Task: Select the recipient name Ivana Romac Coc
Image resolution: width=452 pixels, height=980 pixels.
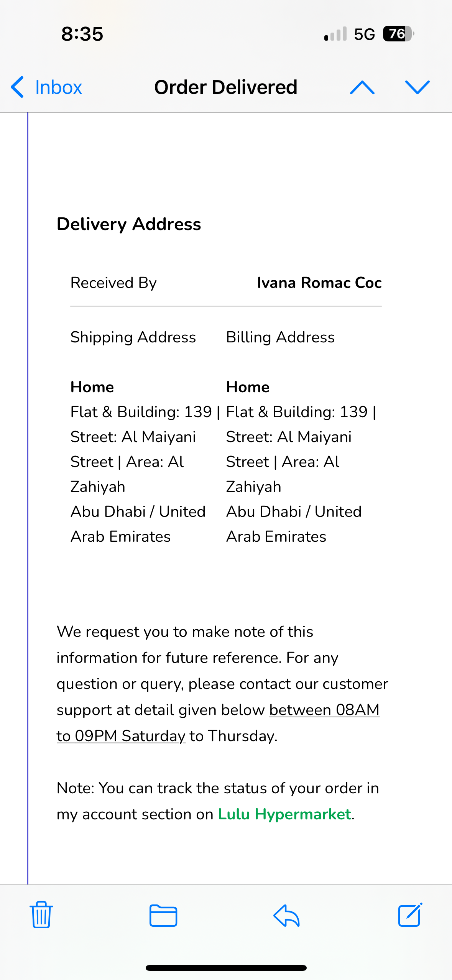Action: point(319,283)
